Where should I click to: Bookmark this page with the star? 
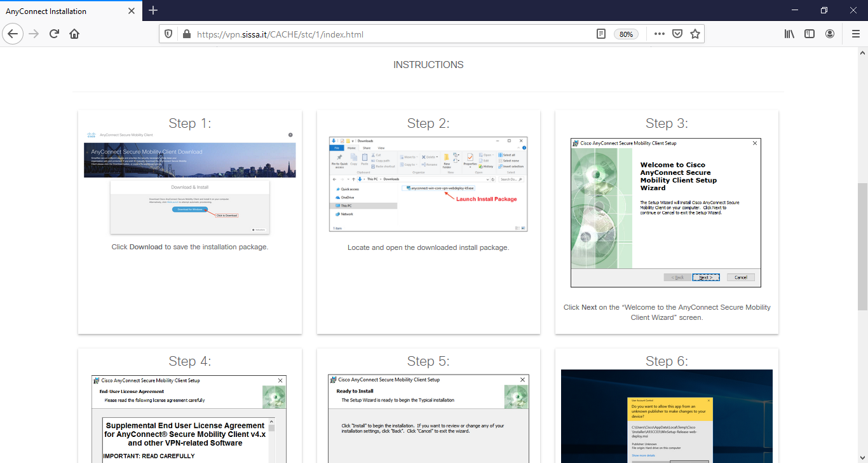(695, 34)
